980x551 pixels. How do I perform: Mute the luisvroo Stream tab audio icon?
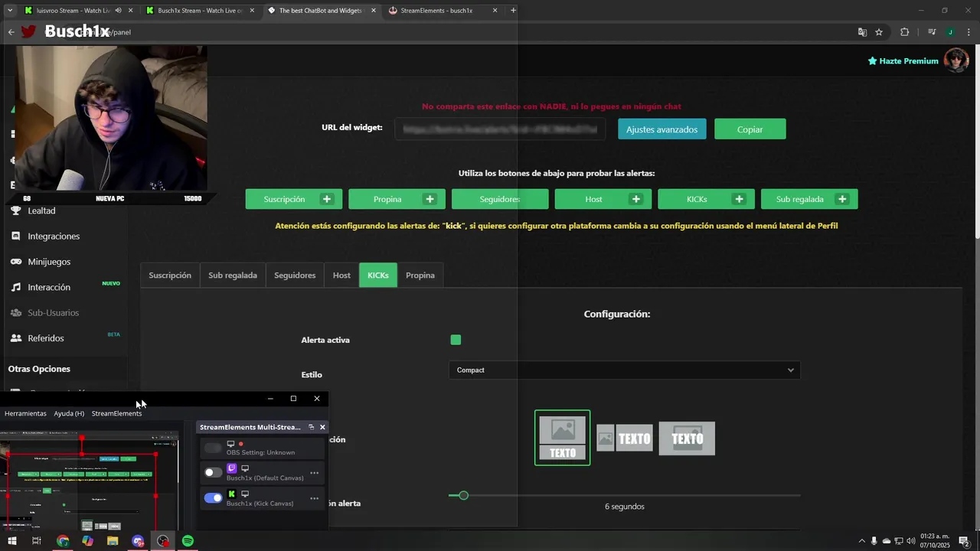point(118,11)
